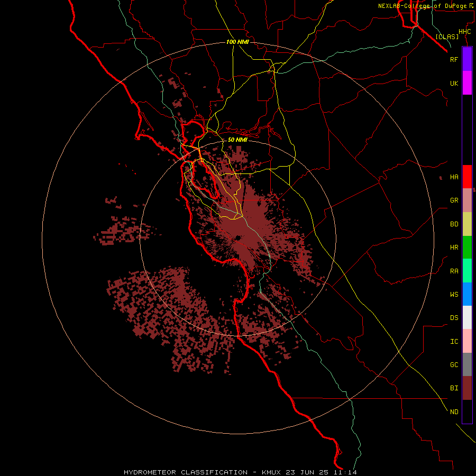The width and height of the screenshot is (476, 476).
Task: Click the radar site center null point
Action: tap(238, 237)
